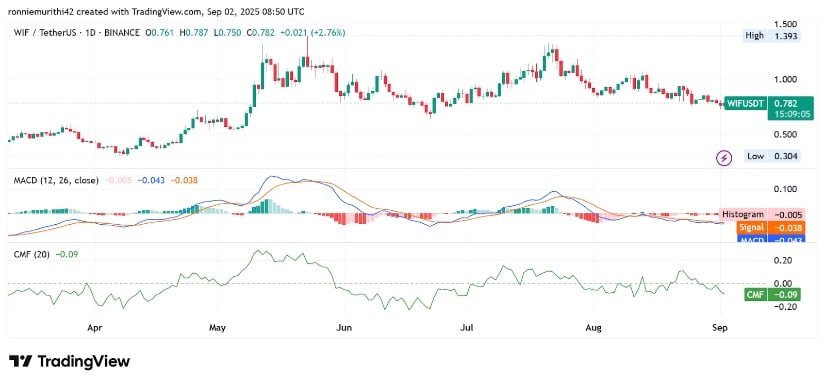Select the May label on time axis
This screenshot has width=825, height=384.
[x=217, y=328]
